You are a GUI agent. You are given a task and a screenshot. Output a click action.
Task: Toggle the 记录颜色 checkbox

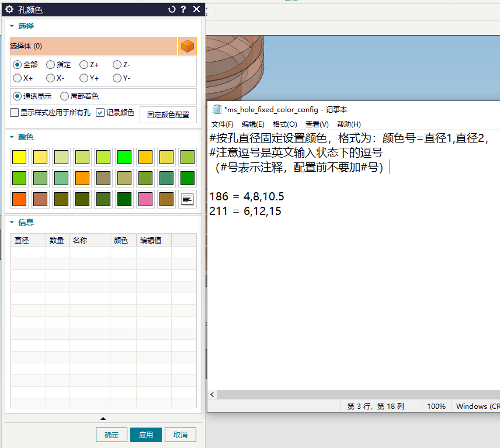click(100, 113)
